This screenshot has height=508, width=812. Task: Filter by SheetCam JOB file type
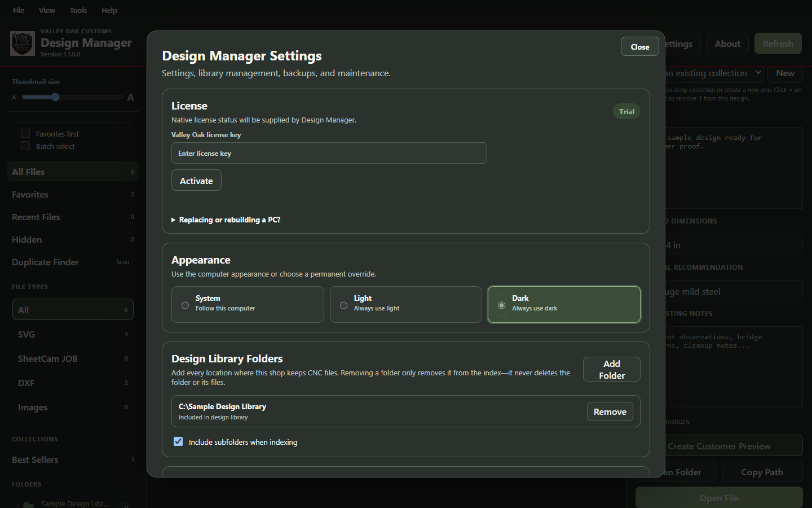[73, 358]
